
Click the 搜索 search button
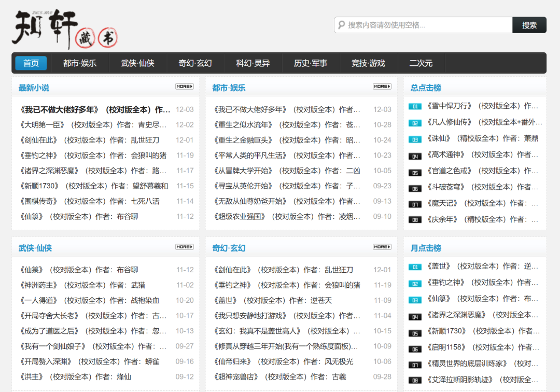(529, 25)
